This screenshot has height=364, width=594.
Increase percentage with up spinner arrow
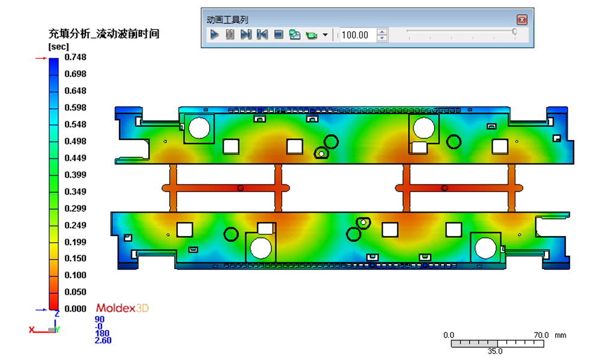coord(382,32)
